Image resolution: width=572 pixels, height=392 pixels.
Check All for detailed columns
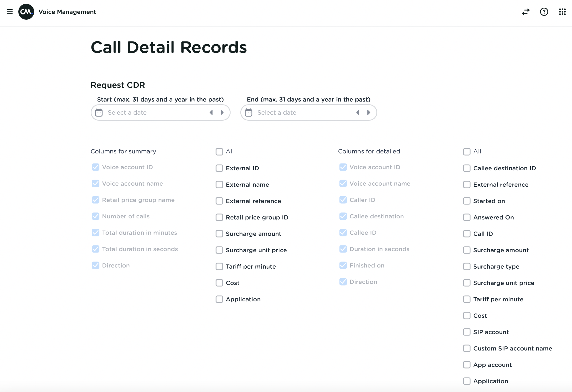pyautogui.click(x=467, y=152)
